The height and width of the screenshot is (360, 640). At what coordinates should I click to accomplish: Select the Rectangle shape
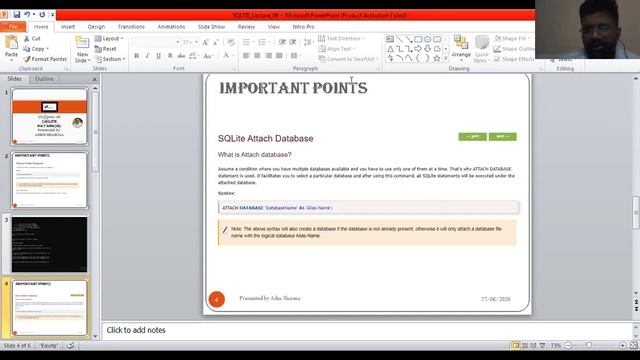(x=418, y=39)
